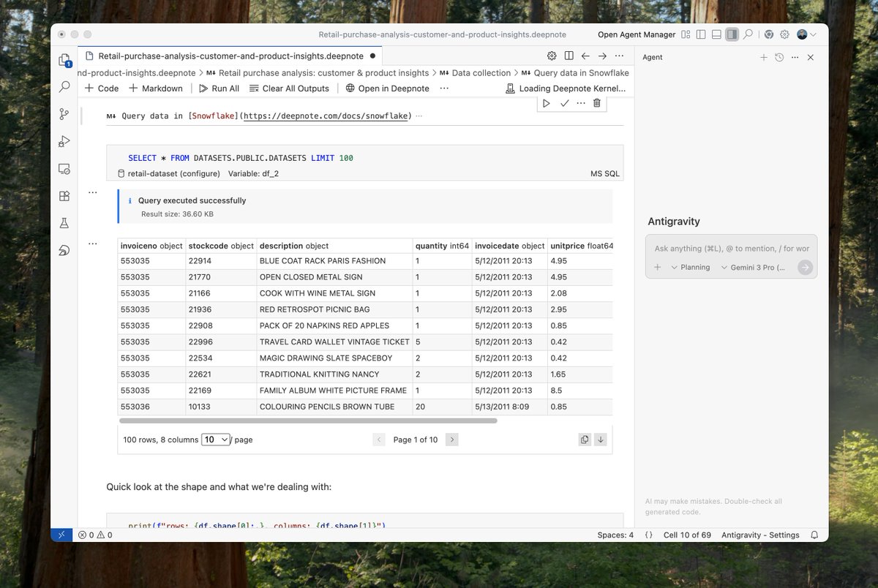Open the SQL output cell ellipsis menu
This screenshot has height=588, width=878.
pyautogui.click(x=93, y=192)
